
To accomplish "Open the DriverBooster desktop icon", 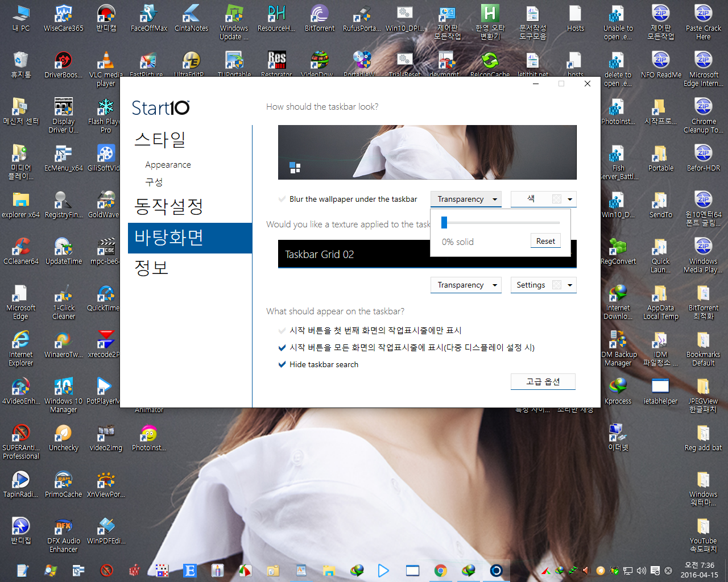I will point(63,65).
